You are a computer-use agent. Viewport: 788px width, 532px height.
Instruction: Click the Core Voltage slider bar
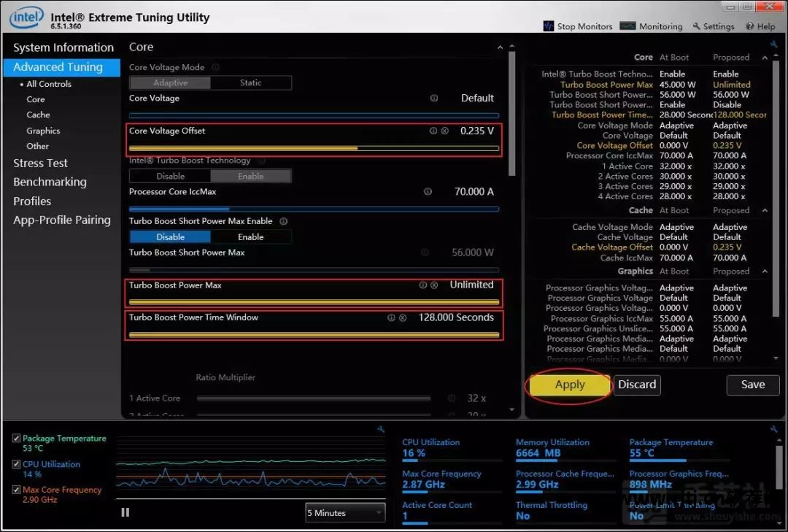314,115
